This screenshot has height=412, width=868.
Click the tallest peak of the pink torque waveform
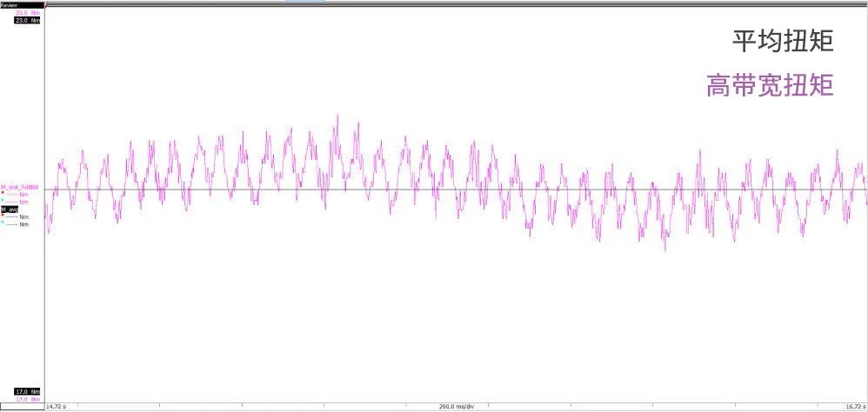pos(337,116)
